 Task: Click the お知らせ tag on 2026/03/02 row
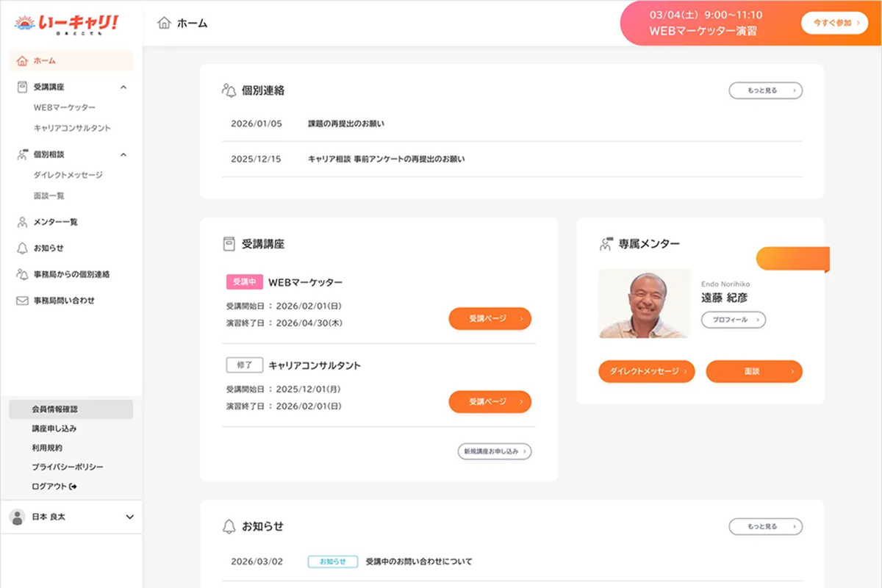pyautogui.click(x=333, y=562)
